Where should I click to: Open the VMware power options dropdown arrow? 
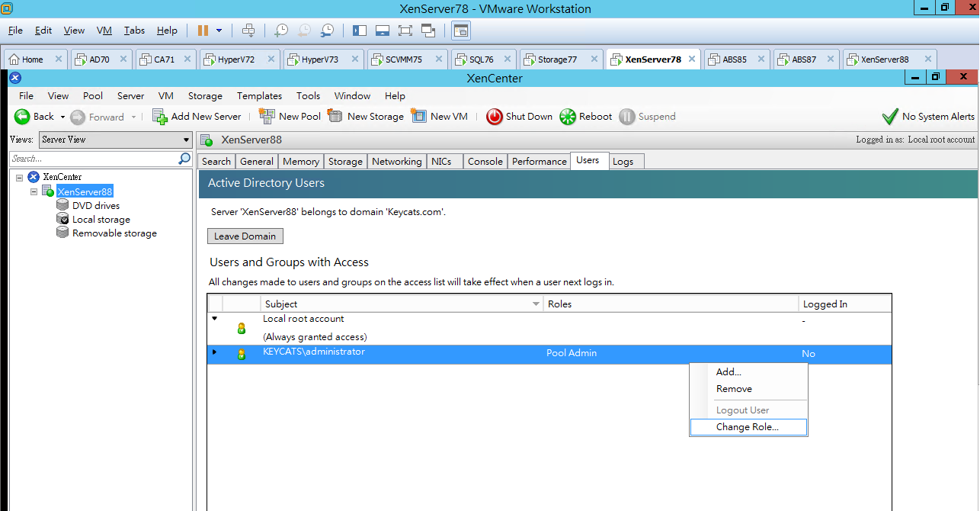tap(219, 31)
